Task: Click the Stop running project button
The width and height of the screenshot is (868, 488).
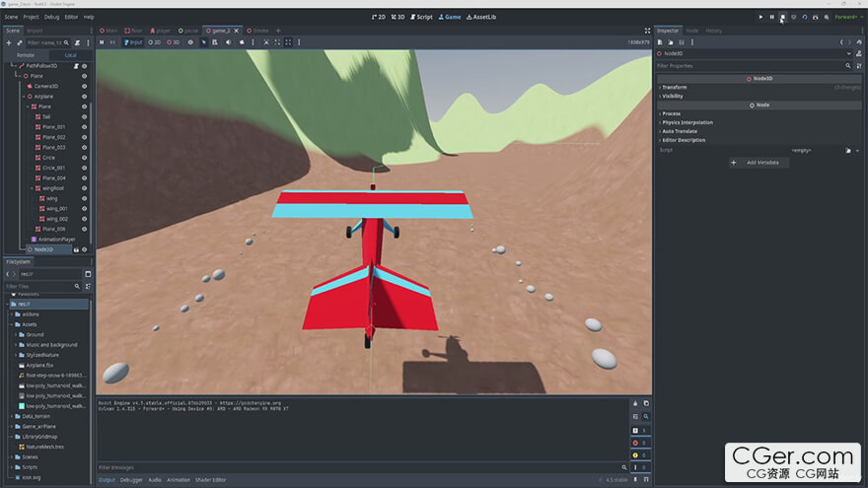Action: point(782,17)
